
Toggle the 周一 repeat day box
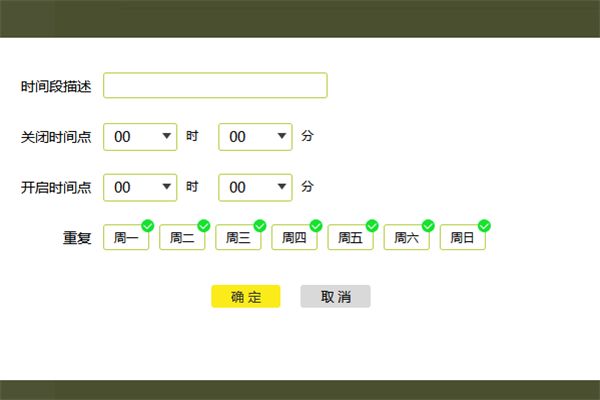click(126, 238)
